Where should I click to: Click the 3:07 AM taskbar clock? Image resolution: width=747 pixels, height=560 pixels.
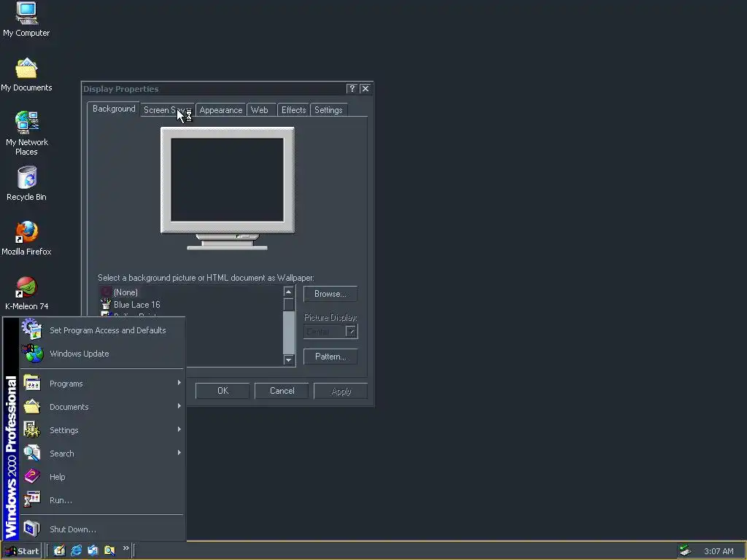click(719, 551)
